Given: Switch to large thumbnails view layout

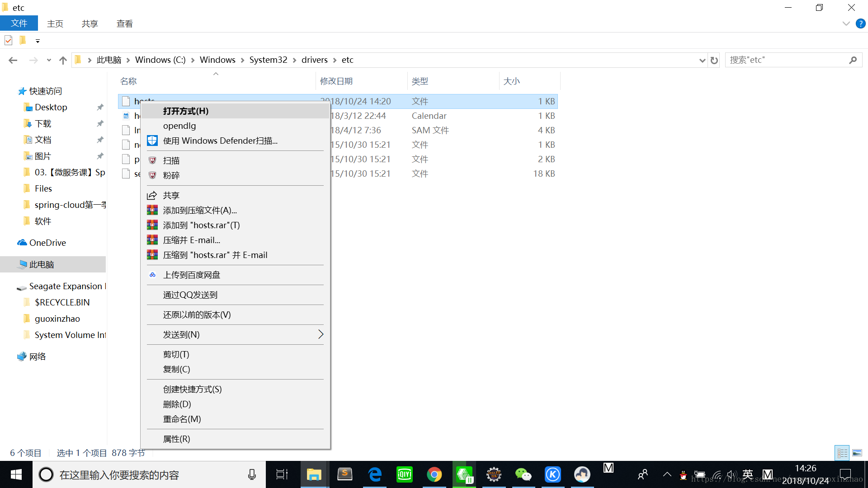Looking at the screenshot, I should point(857,453).
